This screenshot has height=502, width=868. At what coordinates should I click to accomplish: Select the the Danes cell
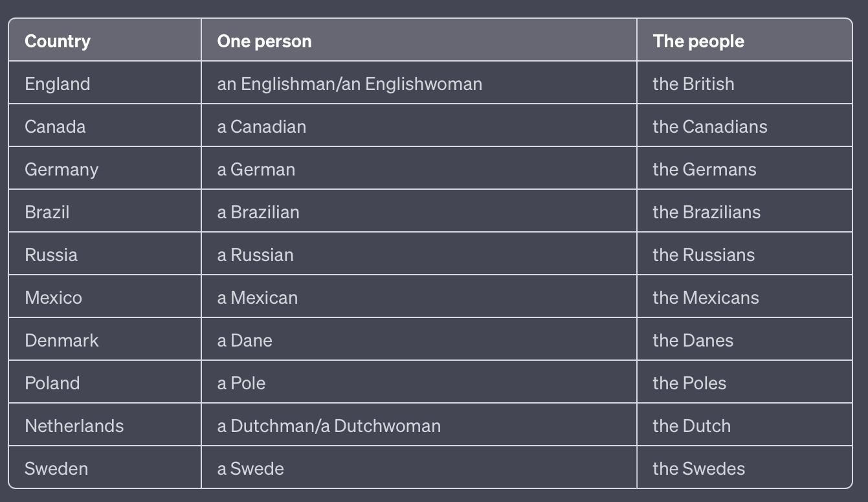coord(744,339)
